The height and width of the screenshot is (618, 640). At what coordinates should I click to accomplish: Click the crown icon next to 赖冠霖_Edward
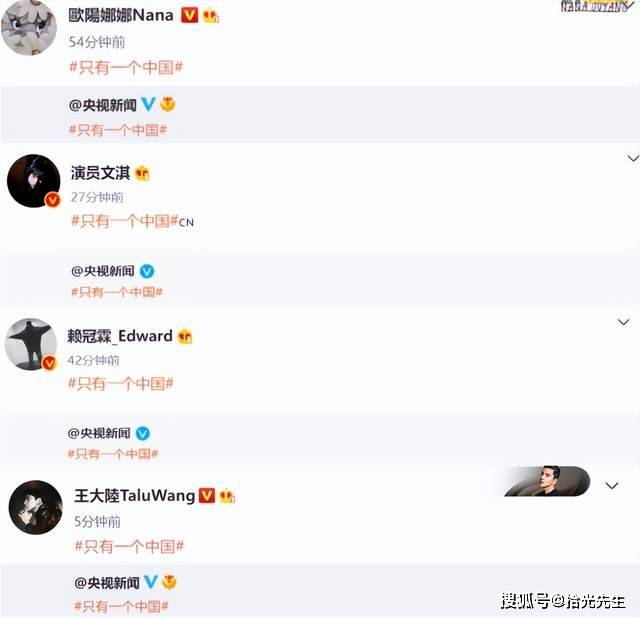tap(185, 336)
